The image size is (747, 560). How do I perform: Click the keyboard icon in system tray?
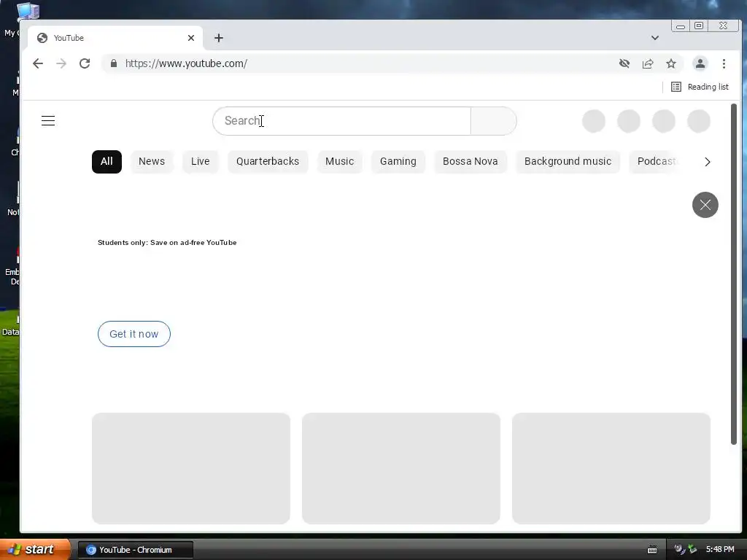(x=652, y=550)
